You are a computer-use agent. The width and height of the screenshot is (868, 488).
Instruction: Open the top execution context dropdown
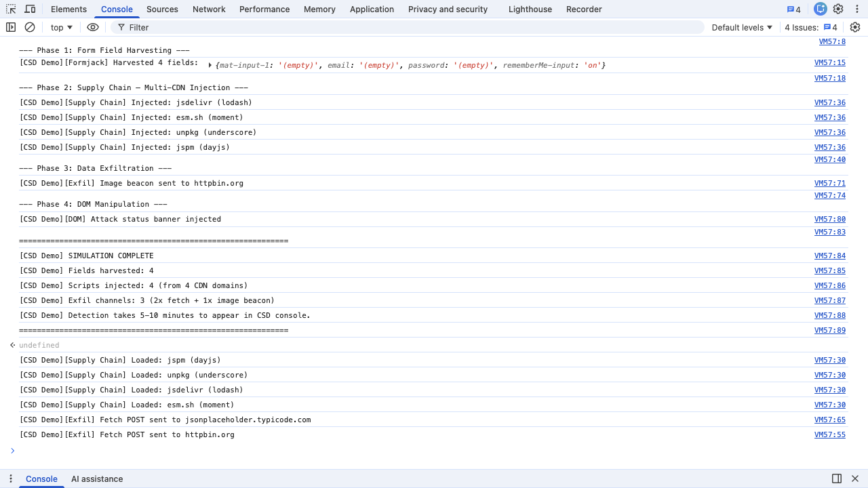coord(61,27)
